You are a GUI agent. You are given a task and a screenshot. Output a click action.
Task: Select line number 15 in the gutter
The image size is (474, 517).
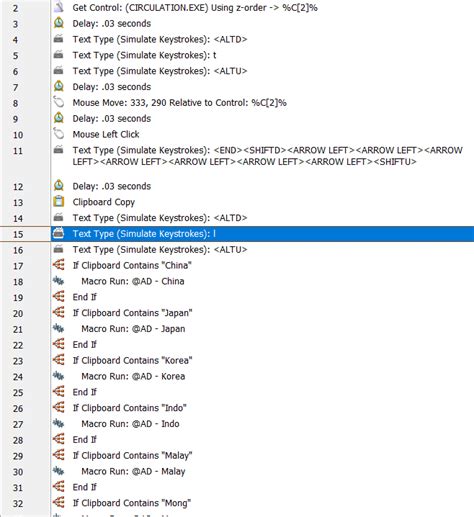[x=18, y=234]
